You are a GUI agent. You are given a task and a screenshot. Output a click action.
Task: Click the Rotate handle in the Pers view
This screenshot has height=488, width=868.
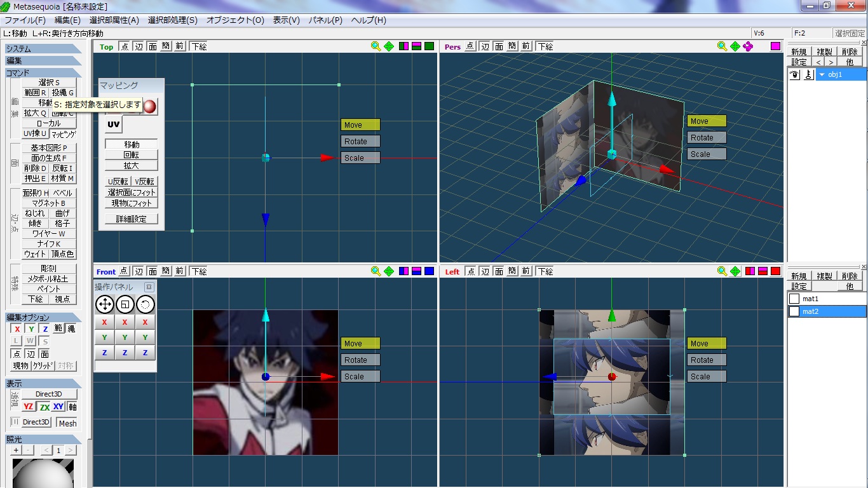707,138
